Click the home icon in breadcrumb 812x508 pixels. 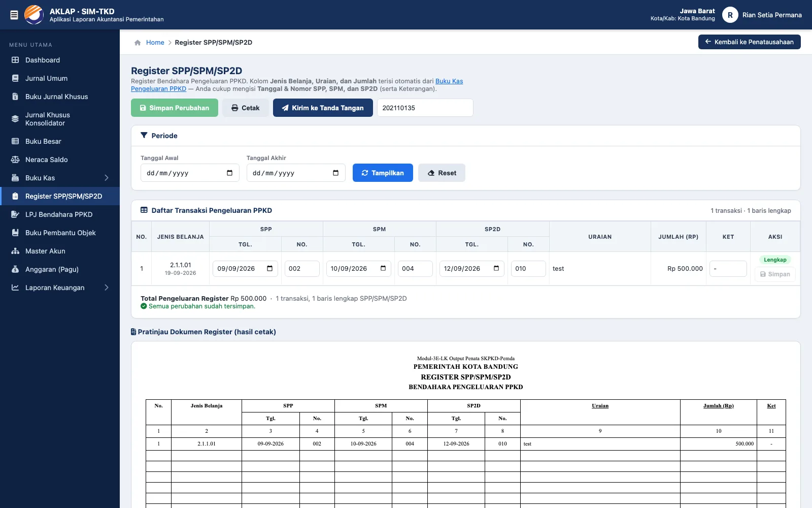[138, 43]
